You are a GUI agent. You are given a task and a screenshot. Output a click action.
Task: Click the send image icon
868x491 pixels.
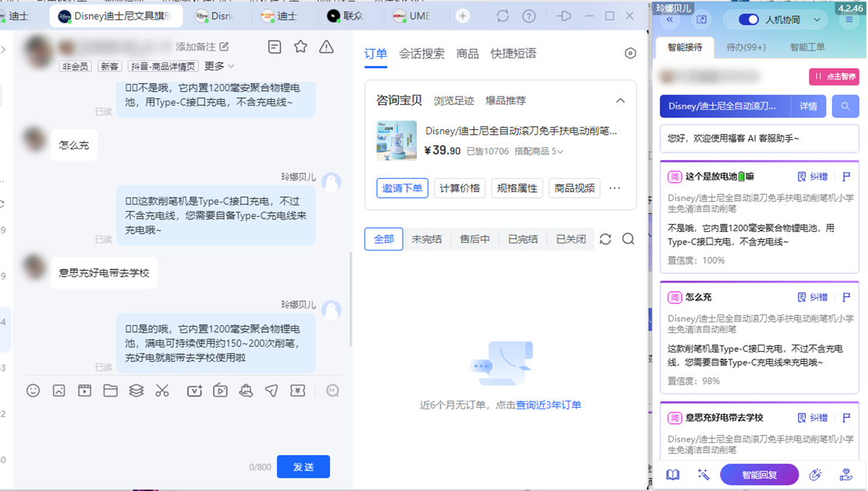[x=58, y=391]
